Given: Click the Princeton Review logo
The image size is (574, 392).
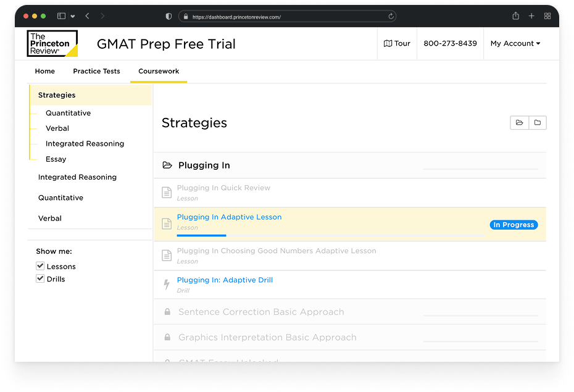Looking at the screenshot, I should pos(52,43).
